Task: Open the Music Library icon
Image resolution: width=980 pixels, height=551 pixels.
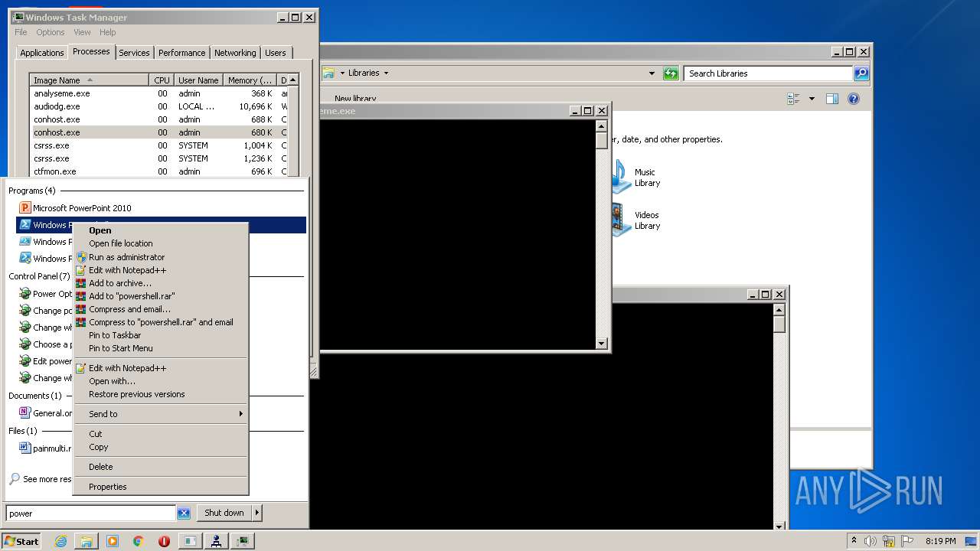Action: pyautogui.click(x=622, y=178)
